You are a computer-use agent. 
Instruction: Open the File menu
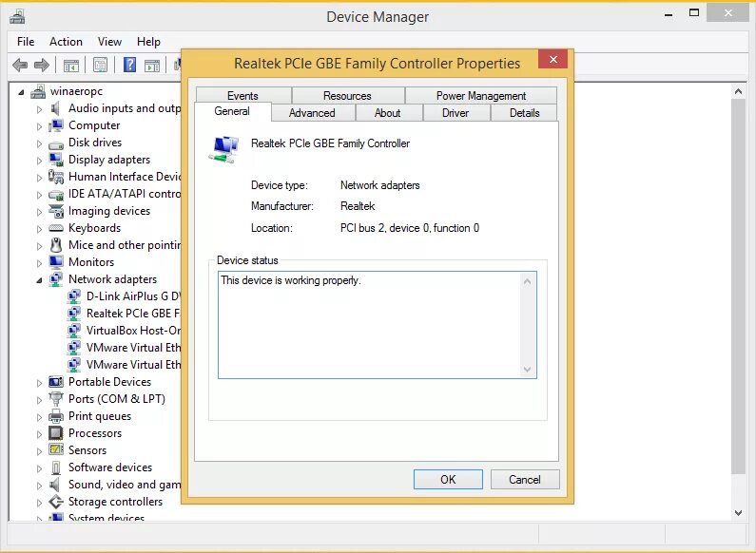tap(26, 42)
